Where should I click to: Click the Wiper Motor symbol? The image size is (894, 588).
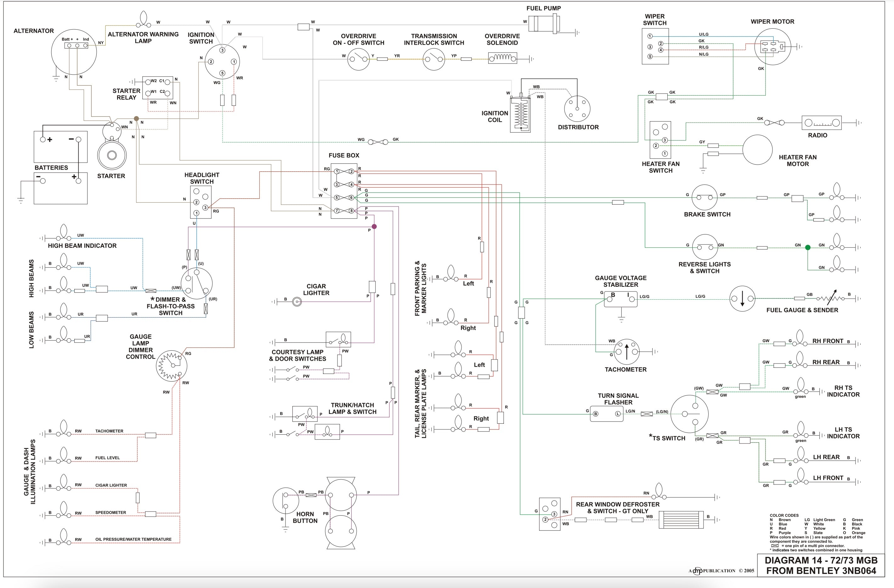point(772,47)
